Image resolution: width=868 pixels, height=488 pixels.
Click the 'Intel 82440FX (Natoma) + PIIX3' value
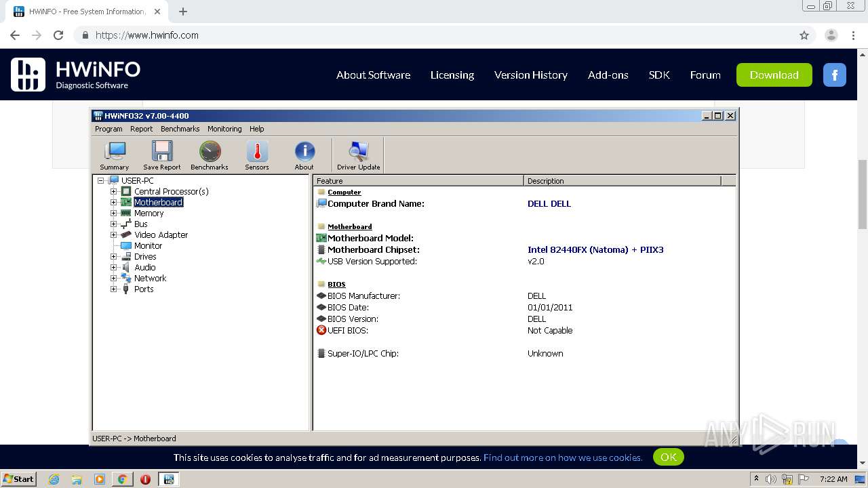click(x=595, y=249)
